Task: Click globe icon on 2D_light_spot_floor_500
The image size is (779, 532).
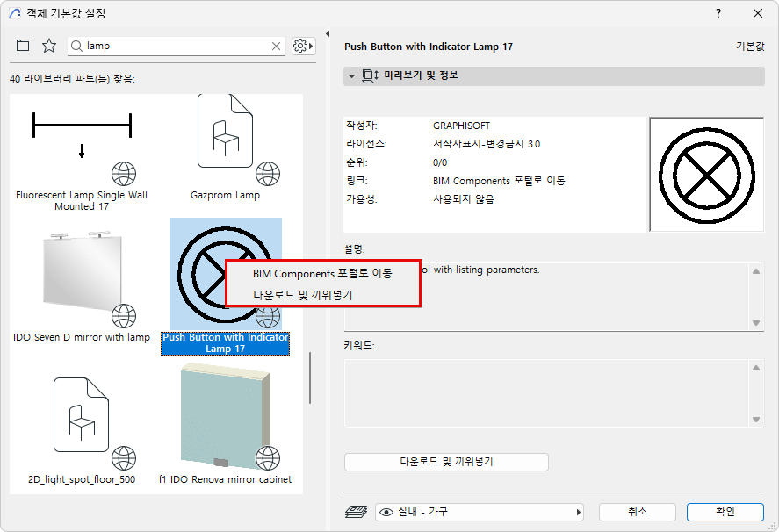Action: point(124,458)
